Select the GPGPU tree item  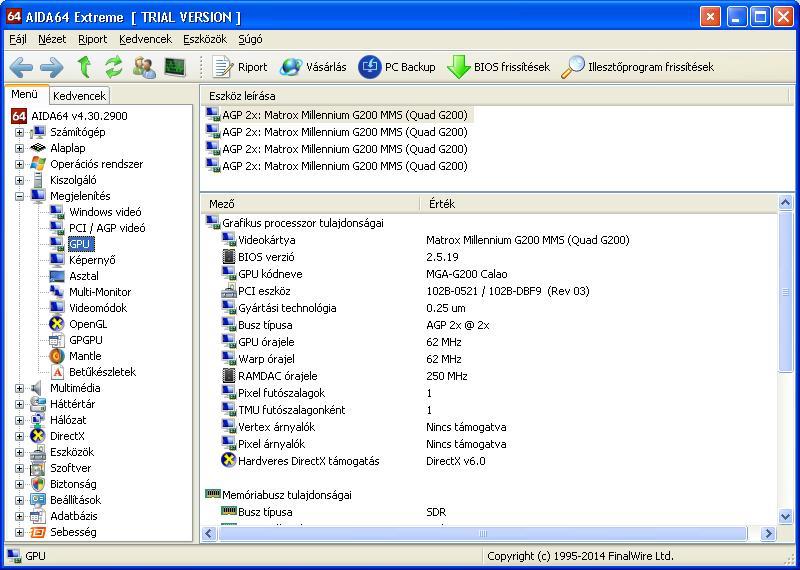click(x=86, y=340)
